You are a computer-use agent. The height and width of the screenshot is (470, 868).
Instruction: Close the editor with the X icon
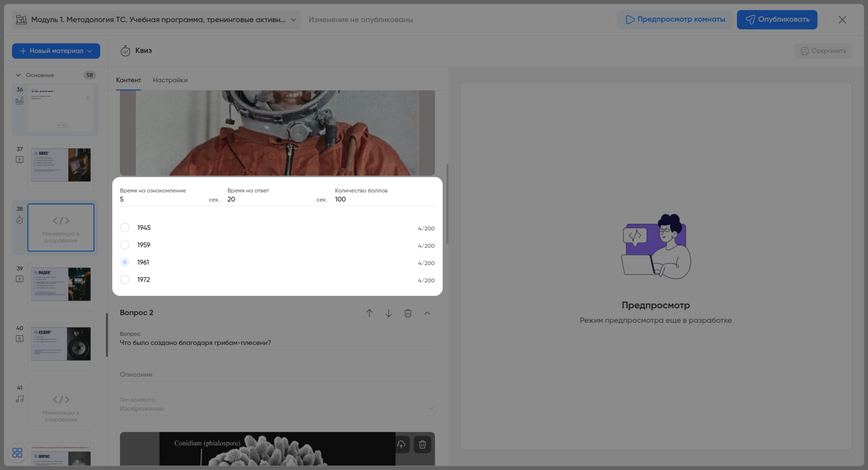coord(842,20)
